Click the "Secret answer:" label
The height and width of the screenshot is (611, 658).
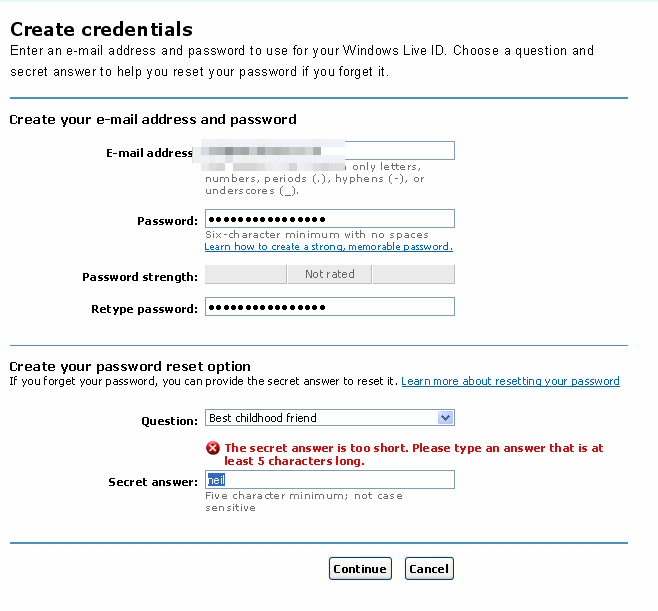(x=152, y=482)
